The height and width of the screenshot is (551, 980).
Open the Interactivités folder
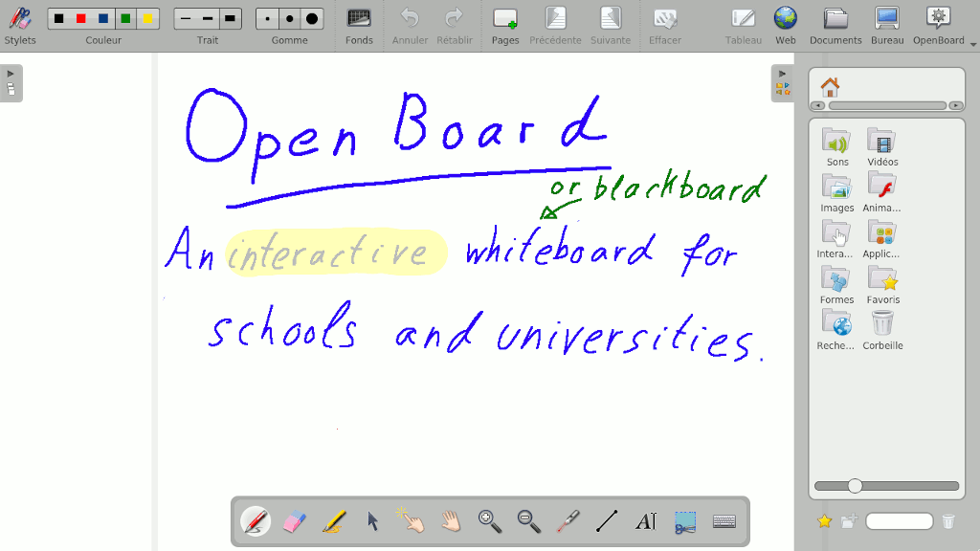(835, 239)
